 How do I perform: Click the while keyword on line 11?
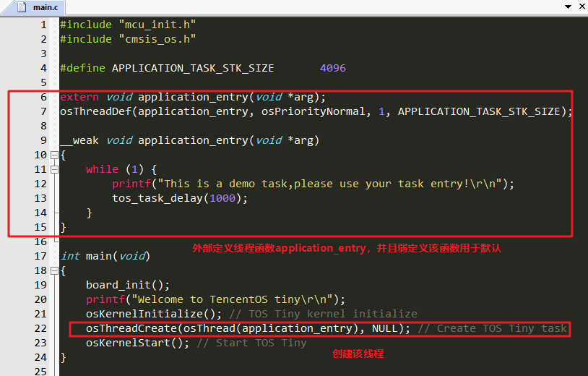(x=102, y=169)
